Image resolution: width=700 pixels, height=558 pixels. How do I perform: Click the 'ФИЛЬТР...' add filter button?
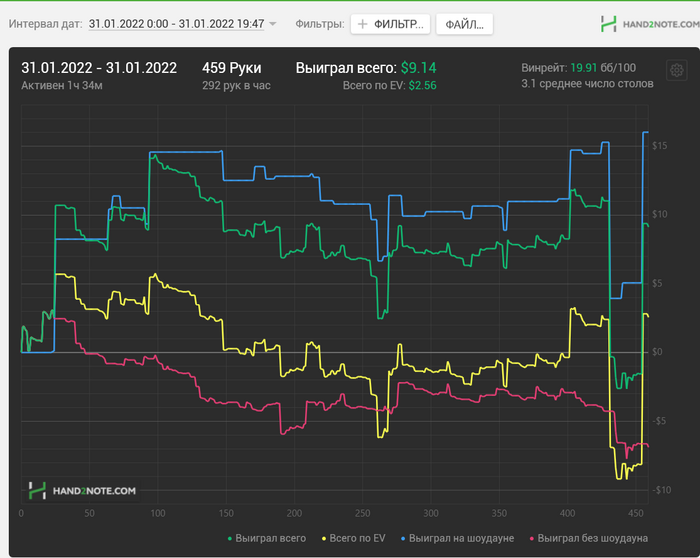[390, 23]
